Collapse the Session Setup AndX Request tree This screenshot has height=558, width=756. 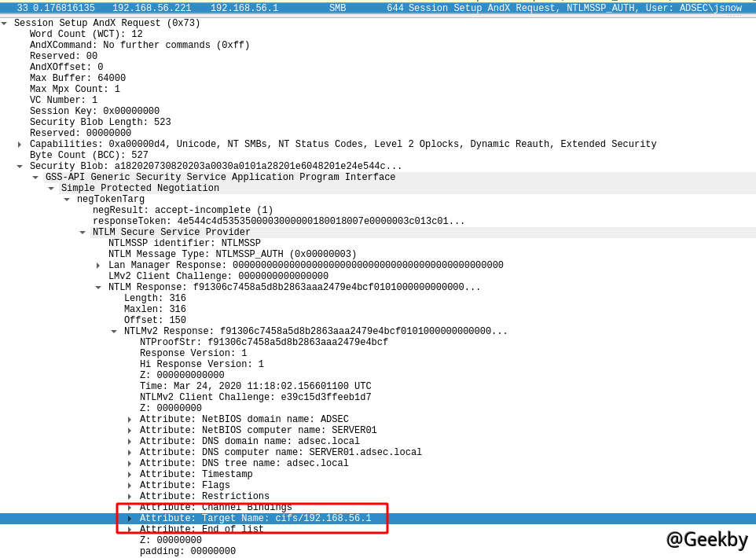(5, 24)
